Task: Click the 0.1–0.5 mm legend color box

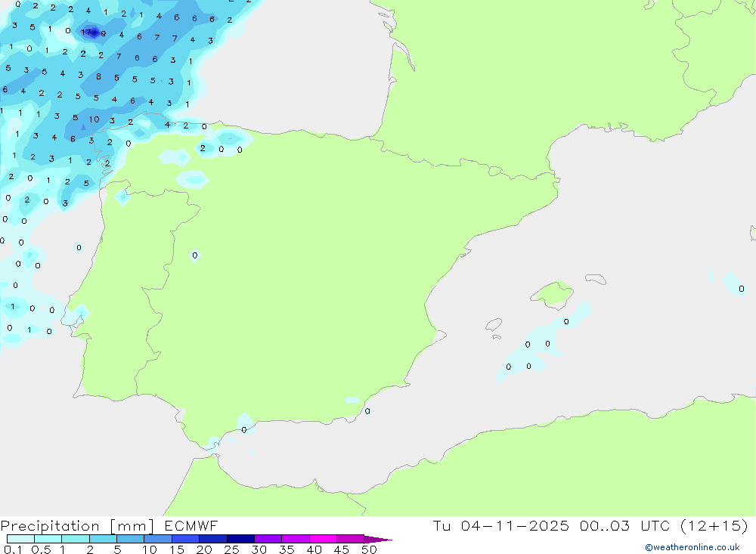Action: 20,539
